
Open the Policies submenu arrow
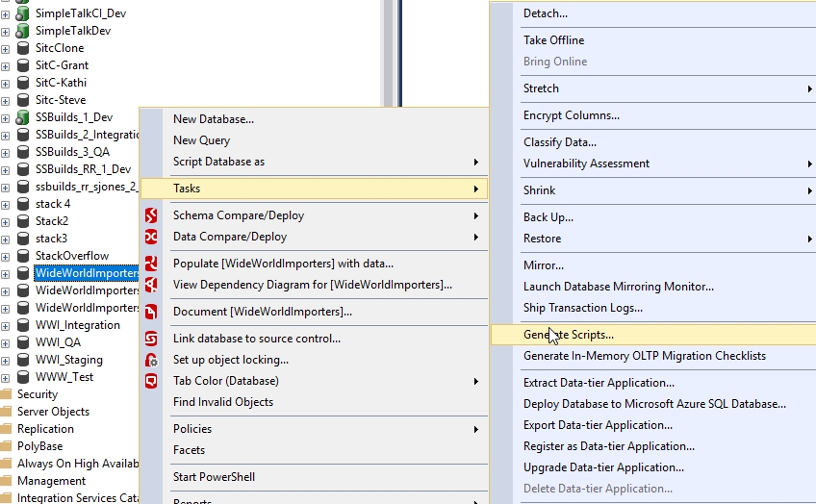[475, 429]
